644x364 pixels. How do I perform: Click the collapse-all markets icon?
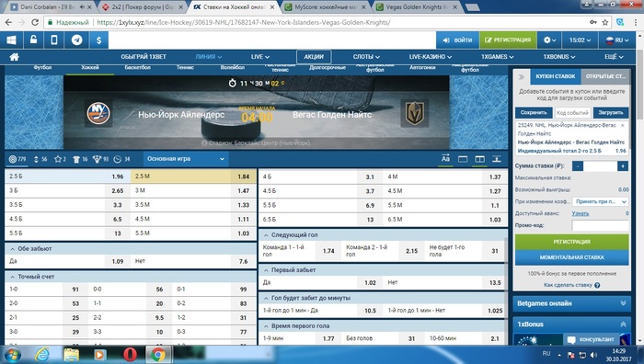tap(497, 159)
